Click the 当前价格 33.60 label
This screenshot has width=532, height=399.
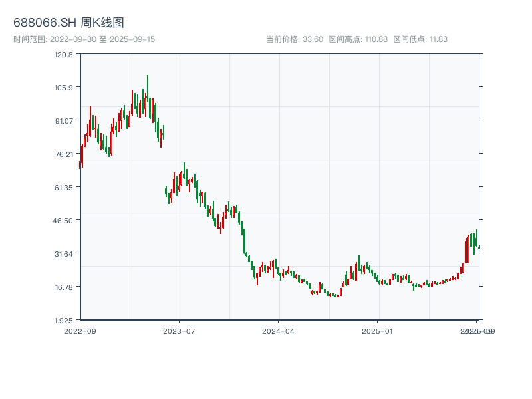click(295, 39)
